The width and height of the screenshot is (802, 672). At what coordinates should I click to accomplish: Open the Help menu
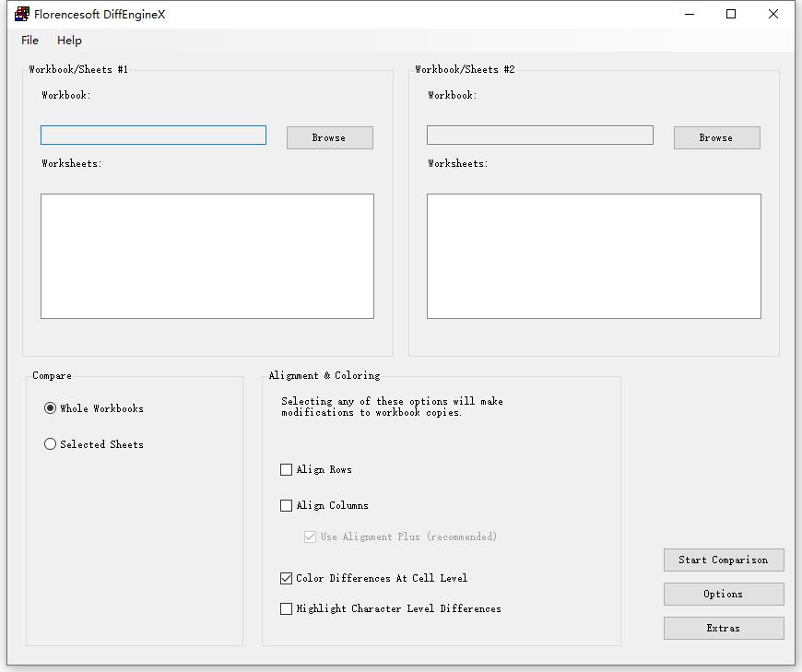(69, 40)
